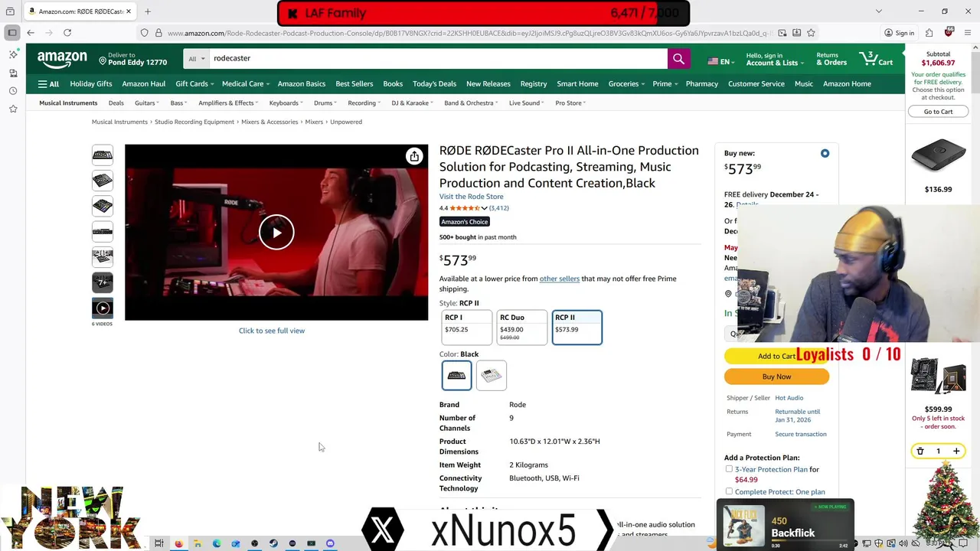Close the Amazon RØDECaster tab
The width and height of the screenshot is (980, 551).
(129, 11)
